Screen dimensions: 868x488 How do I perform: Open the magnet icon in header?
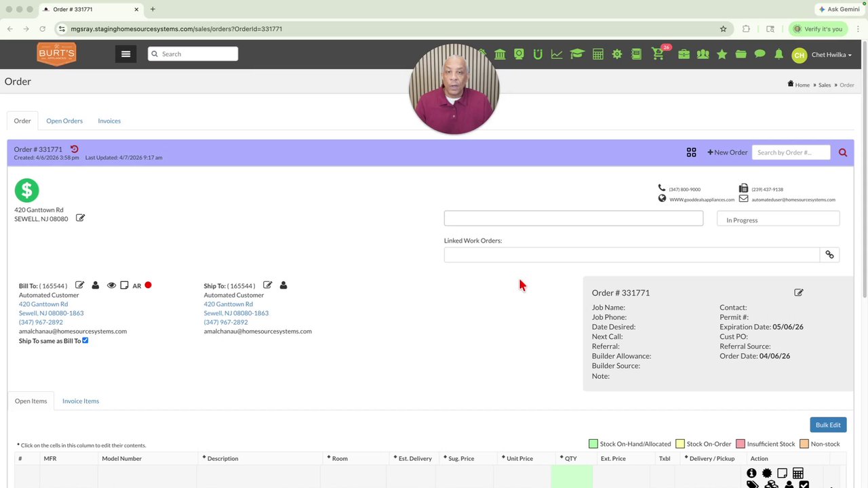point(538,54)
